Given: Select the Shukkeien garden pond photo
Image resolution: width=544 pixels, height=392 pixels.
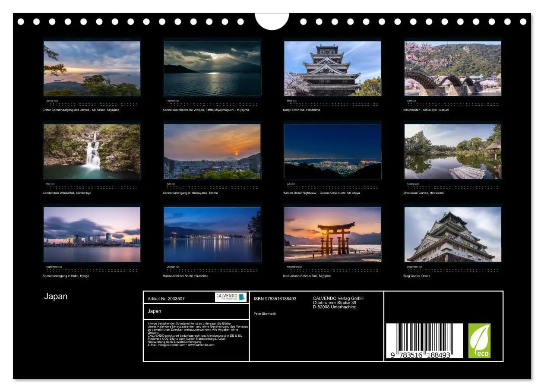Looking at the screenshot, I should [453, 152].
